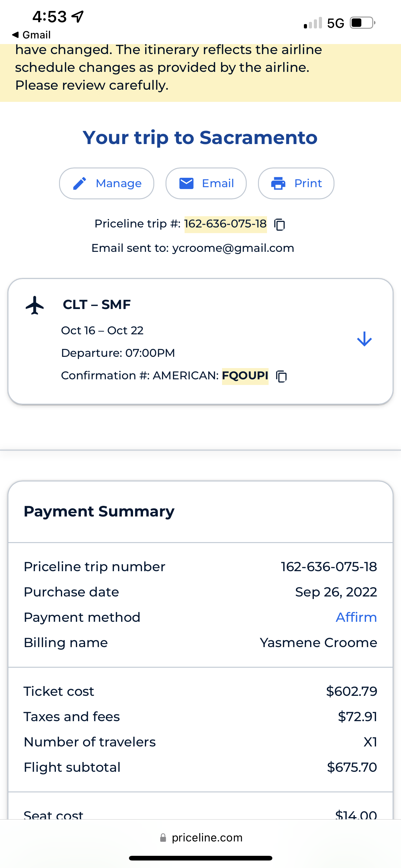Copy the American confirmation code

pos(281,376)
